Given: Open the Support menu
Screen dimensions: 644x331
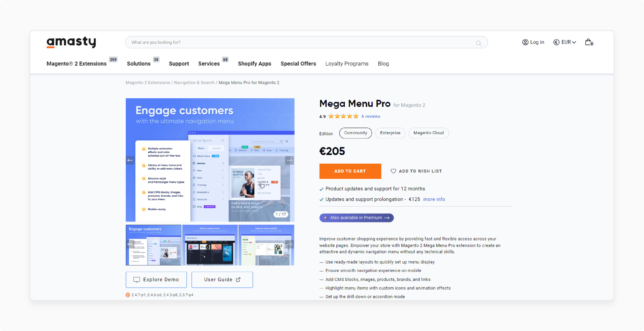Looking at the screenshot, I should (179, 64).
